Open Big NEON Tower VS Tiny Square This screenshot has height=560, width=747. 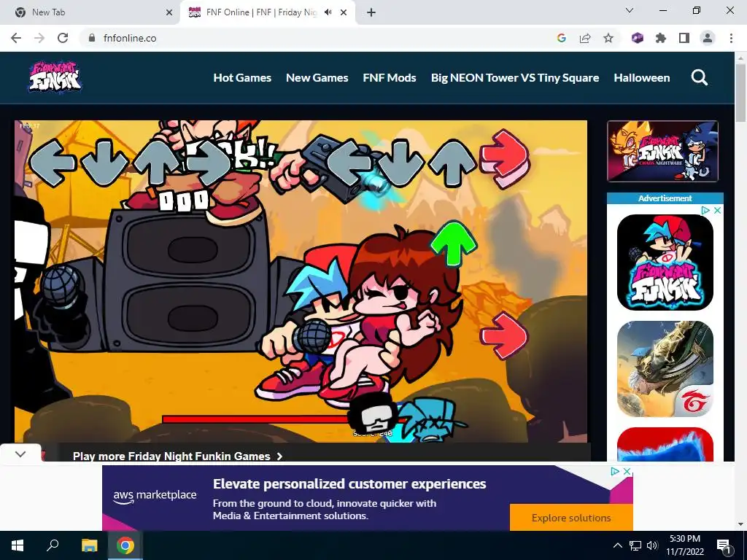click(x=515, y=77)
